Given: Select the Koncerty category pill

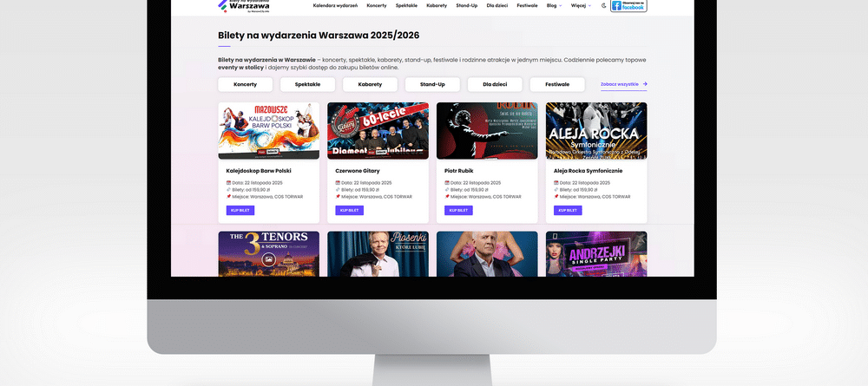Looking at the screenshot, I should point(246,85).
